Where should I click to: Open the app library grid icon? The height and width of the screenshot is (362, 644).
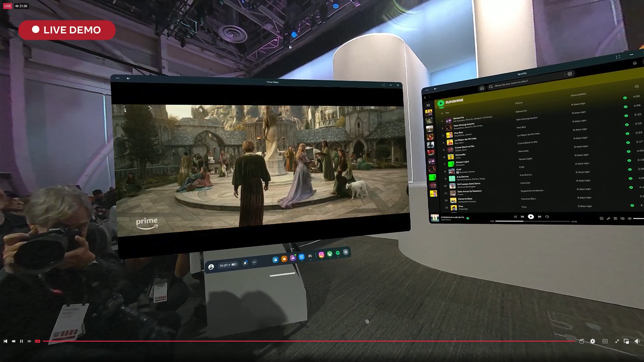[x=346, y=252]
